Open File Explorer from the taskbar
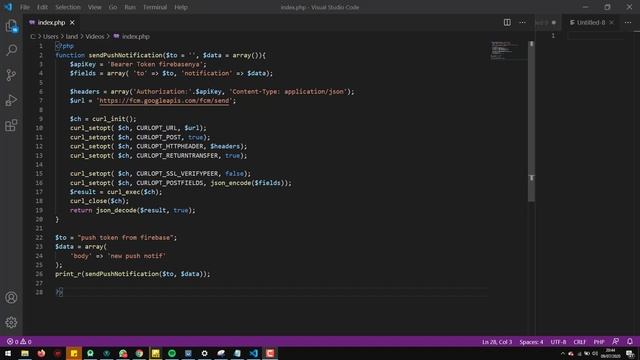The image size is (640, 360). pos(25,353)
